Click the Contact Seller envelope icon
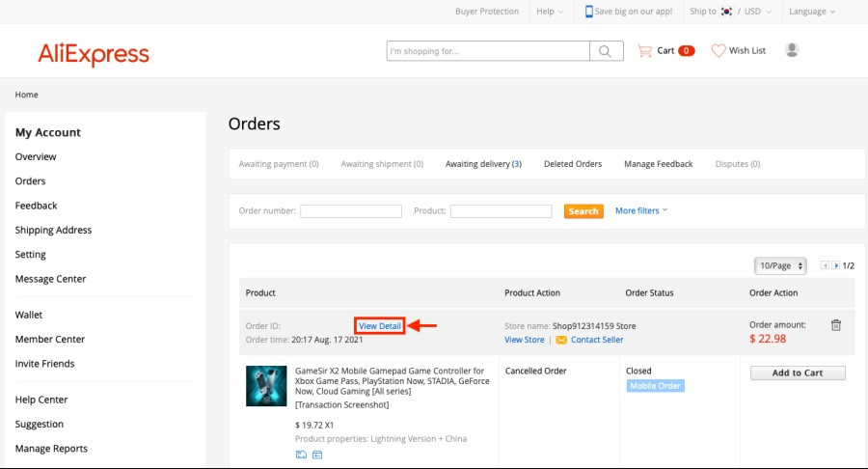868x469 pixels. coord(561,340)
